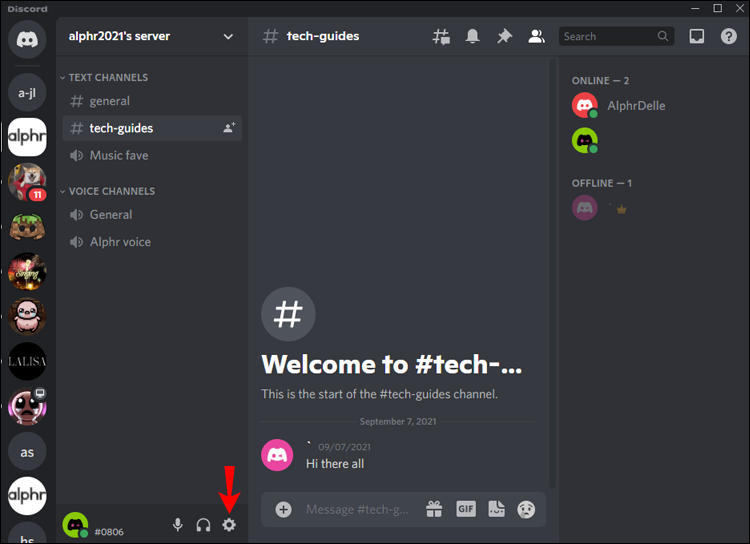Join the General voice channel
This screenshot has height=544, width=750.
click(x=152, y=215)
